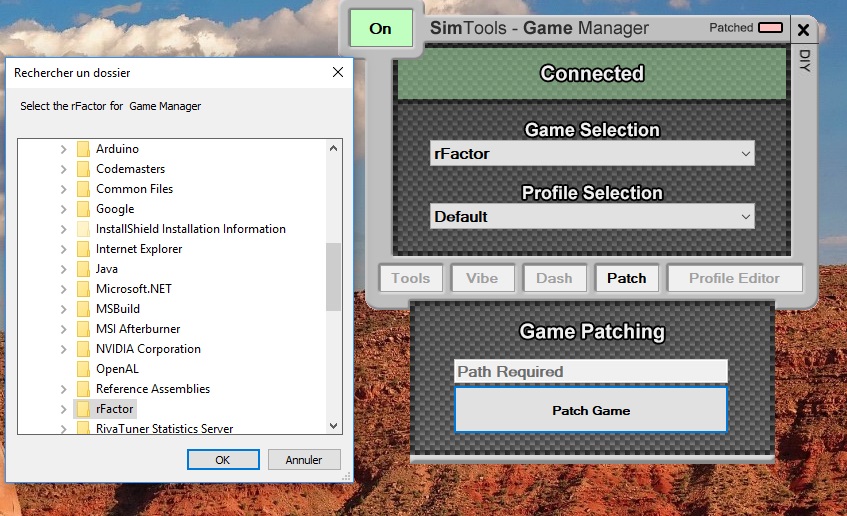
Task: Expand the NVIDIA Corporation folder node
Action: coord(64,349)
